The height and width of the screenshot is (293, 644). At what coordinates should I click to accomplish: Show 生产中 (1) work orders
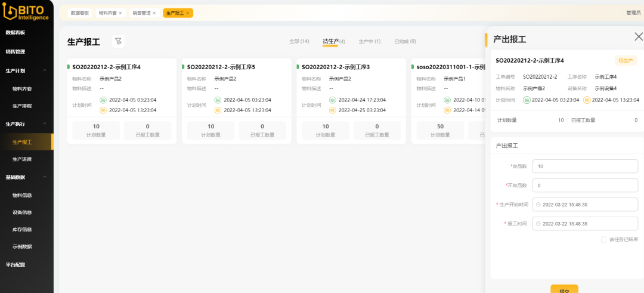[x=370, y=42]
